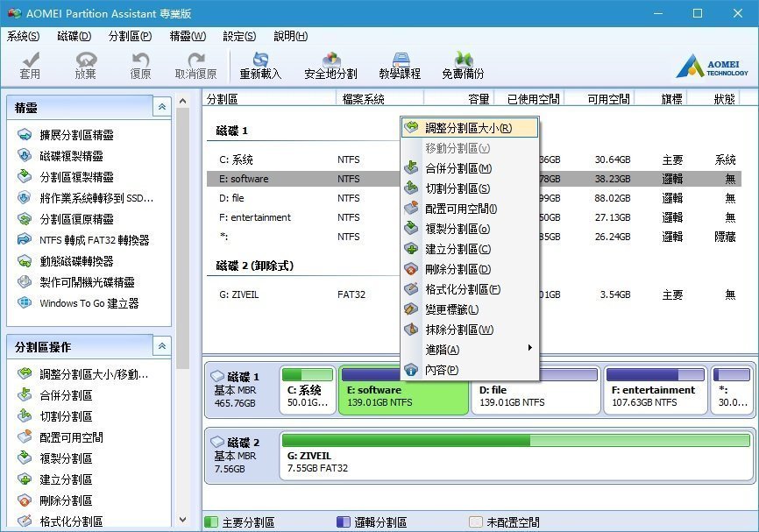Open the 安全地分割 toolbar icon
The width and height of the screenshot is (759, 532).
coord(331,60)
